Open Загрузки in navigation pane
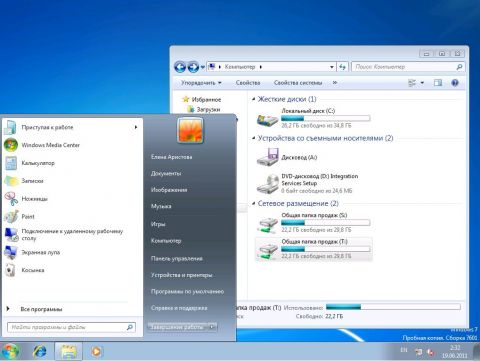Screen dimensions: 480x361 [x=208, y=109]
